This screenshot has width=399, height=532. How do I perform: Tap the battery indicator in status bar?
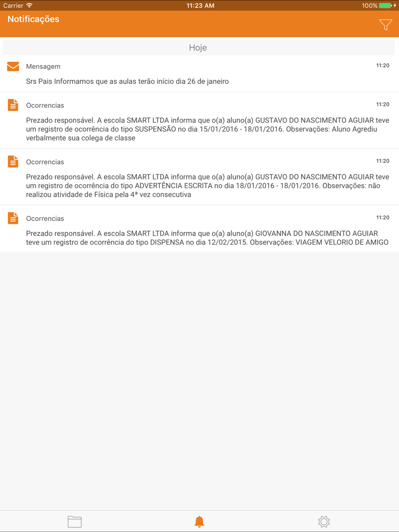click(385, 6)
